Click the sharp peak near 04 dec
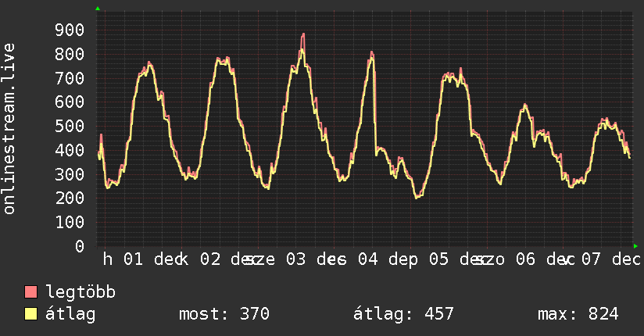Viewport: 644px width, 336px height. tap(372, 53)
